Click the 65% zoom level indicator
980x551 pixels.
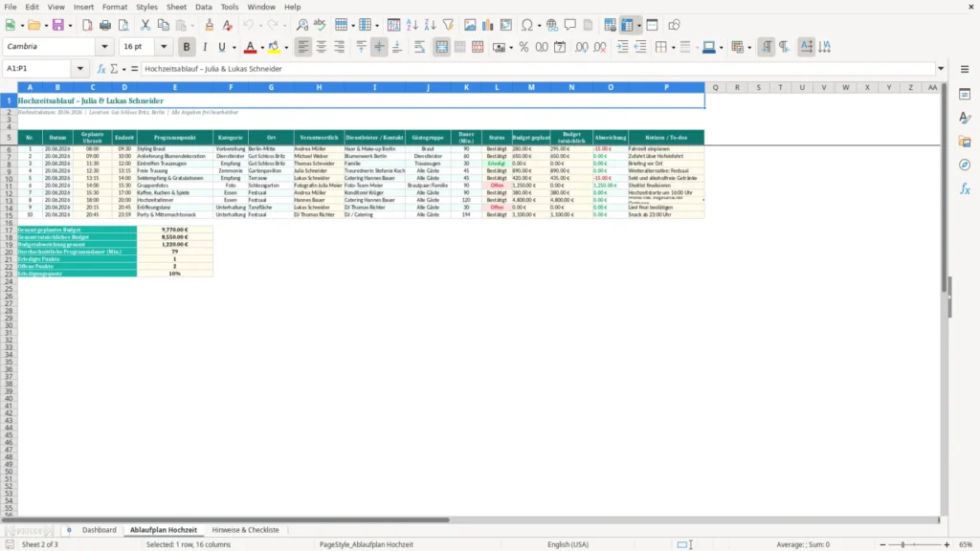(966, 544)
